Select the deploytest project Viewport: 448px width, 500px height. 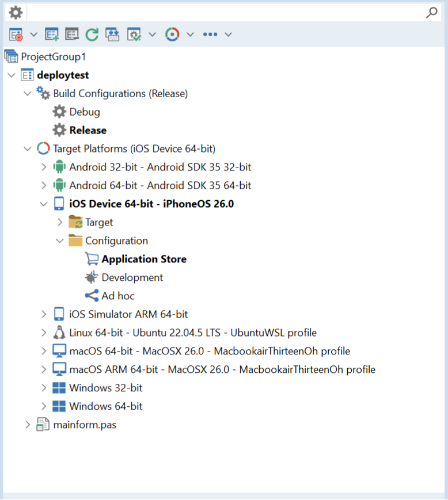63,75
